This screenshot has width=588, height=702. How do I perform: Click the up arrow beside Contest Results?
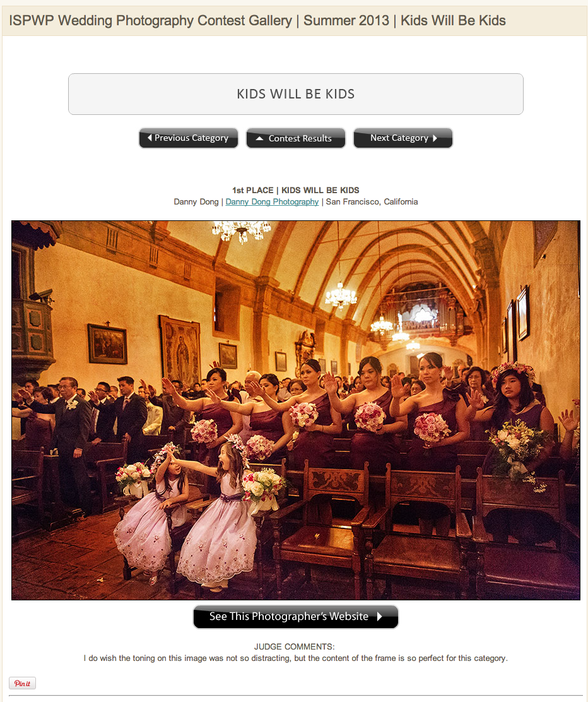click(x=259, y=138)
